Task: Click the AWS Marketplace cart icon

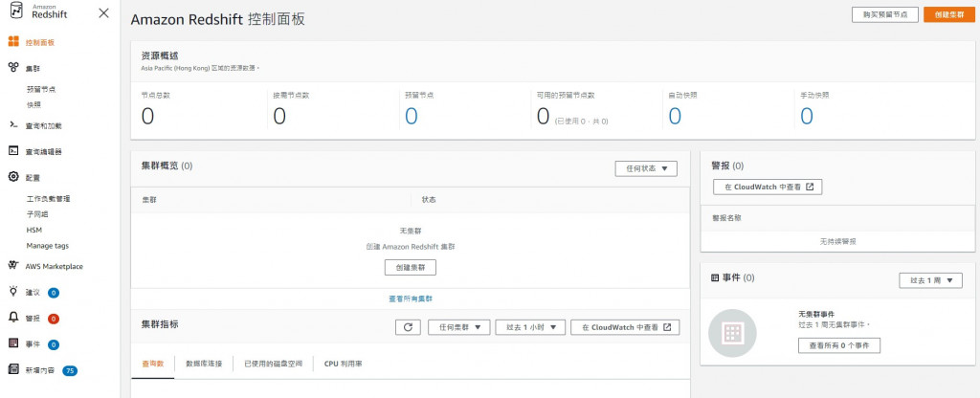Action: (x=13, y=266)
